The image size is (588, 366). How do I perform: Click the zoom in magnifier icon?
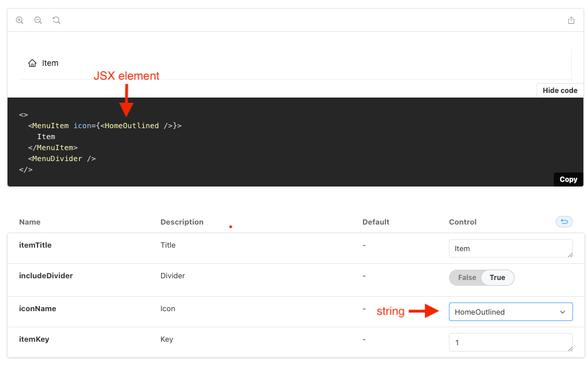pos(20,20)
